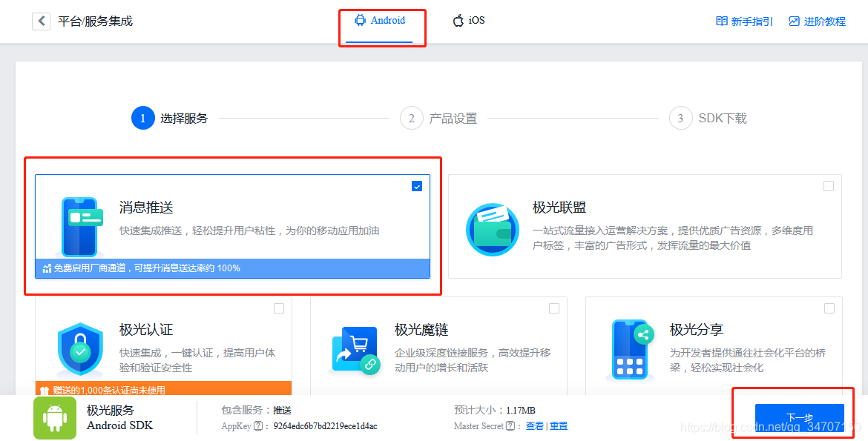This screenshot has width=868, height=441.
Task: Click the 下一步 next step button
Action: tap(799, 418)
